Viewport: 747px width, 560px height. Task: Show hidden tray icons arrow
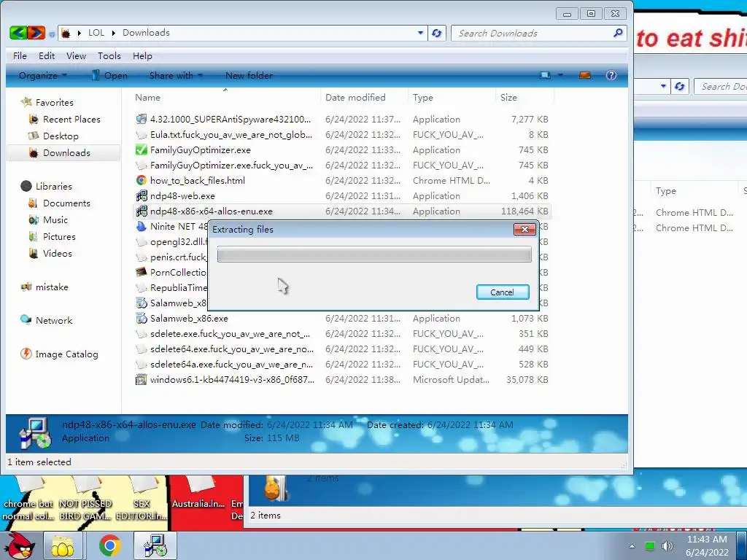632,546
